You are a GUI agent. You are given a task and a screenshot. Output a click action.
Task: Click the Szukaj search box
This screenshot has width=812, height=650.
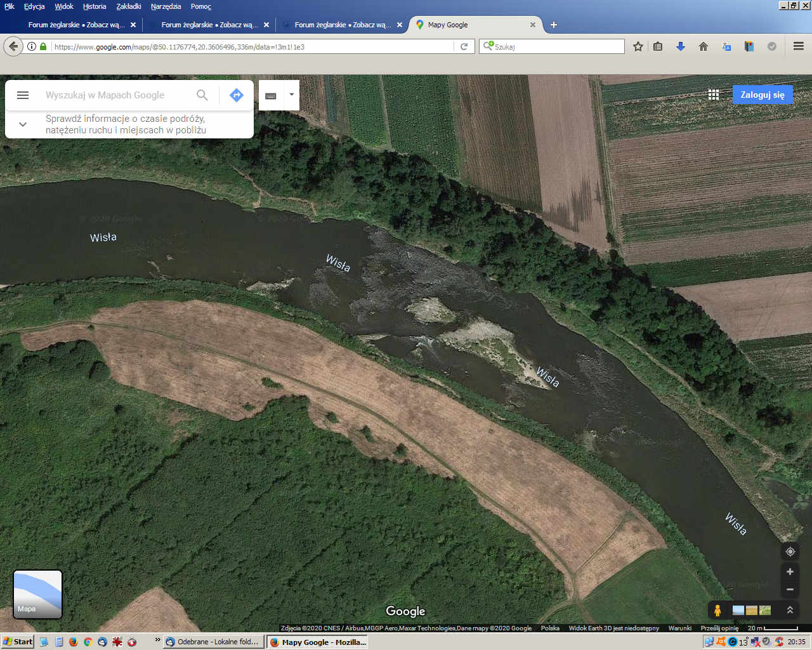[552, 46]
